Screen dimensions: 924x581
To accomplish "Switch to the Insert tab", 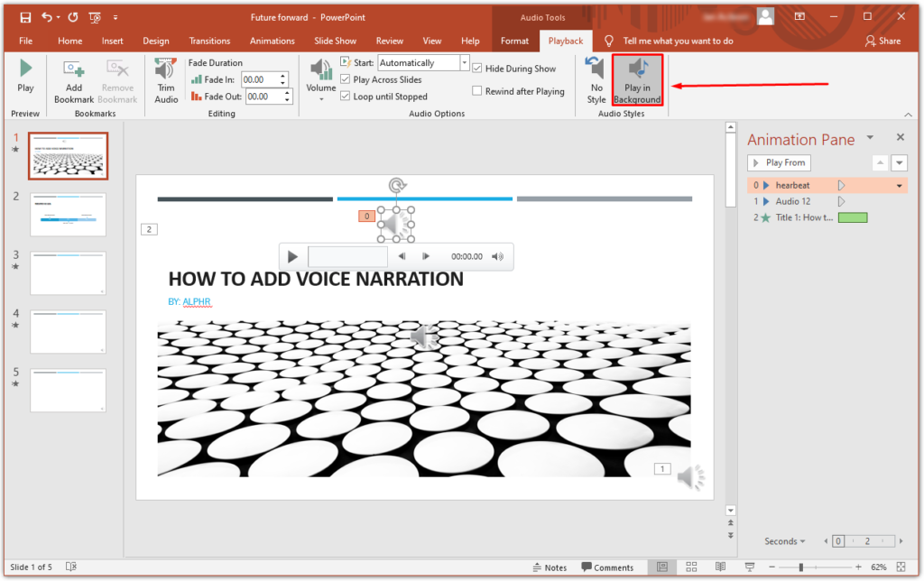I will 112,41.
